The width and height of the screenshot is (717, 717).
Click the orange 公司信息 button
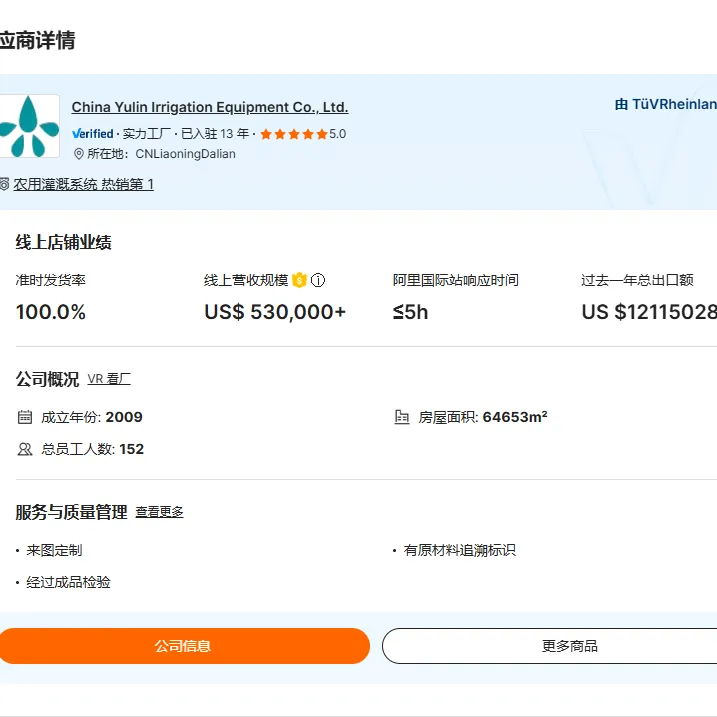[x=183, y=646]
